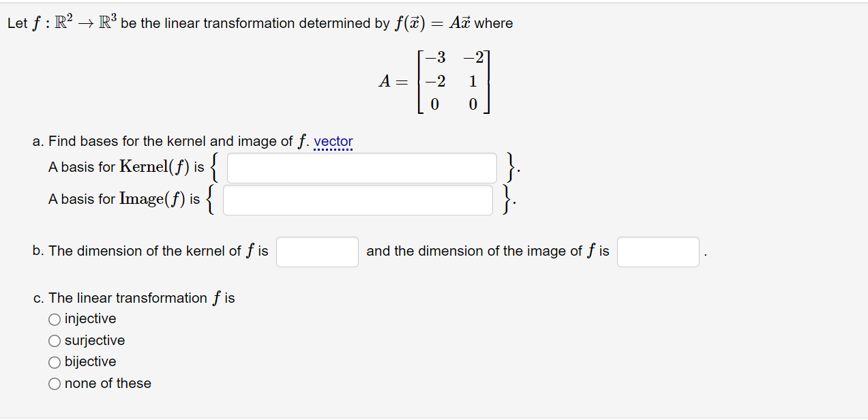Click the image dimension answer field
Image resolution: width=868 pixels, height=420 pixels.
[x=657, y=252]
